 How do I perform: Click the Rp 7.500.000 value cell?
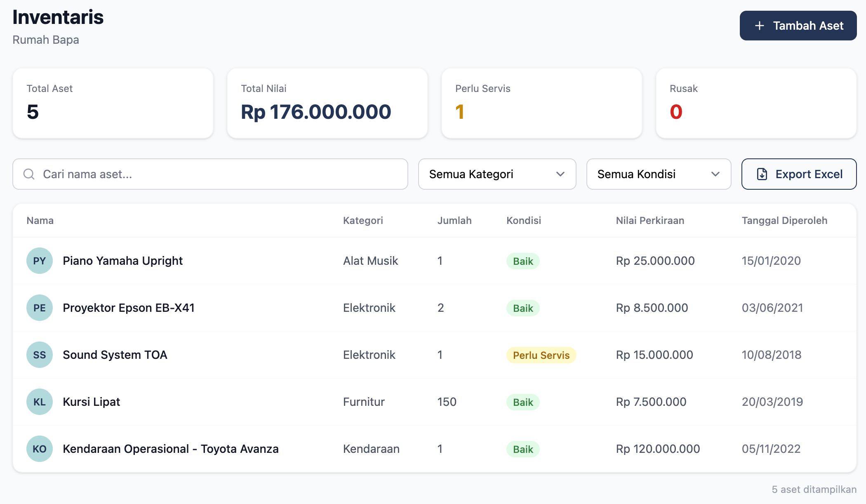[651, 402]
